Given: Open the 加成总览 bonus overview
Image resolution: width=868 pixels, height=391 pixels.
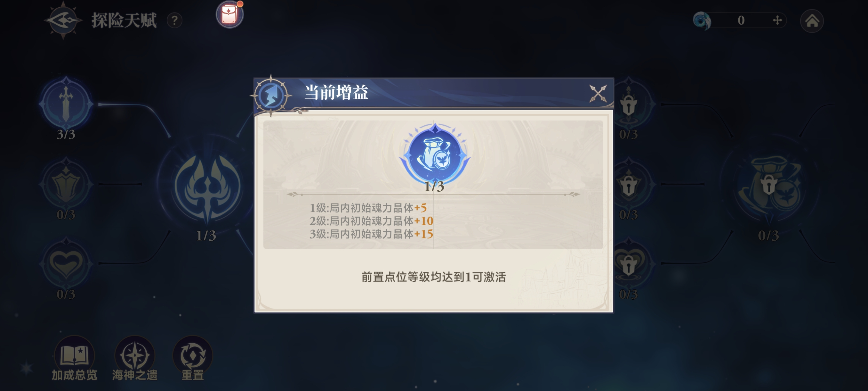Looking at the screenshot, I should (x=74, y=358).
